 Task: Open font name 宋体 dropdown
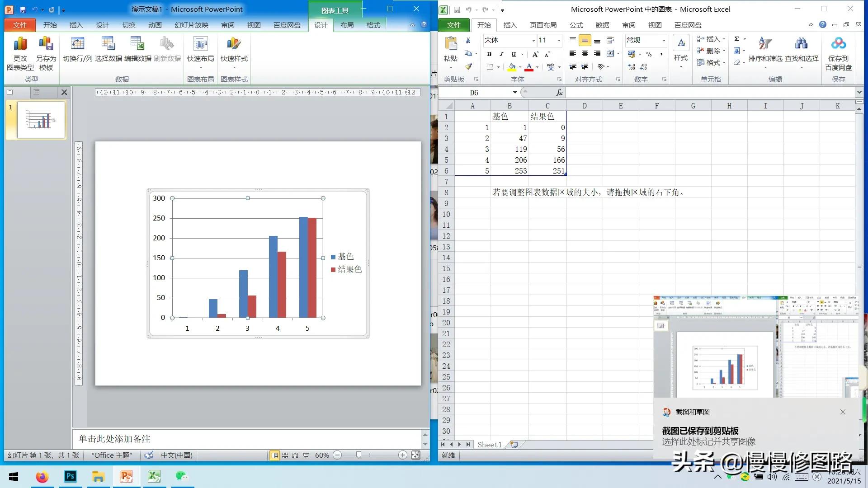click(533, 41)
